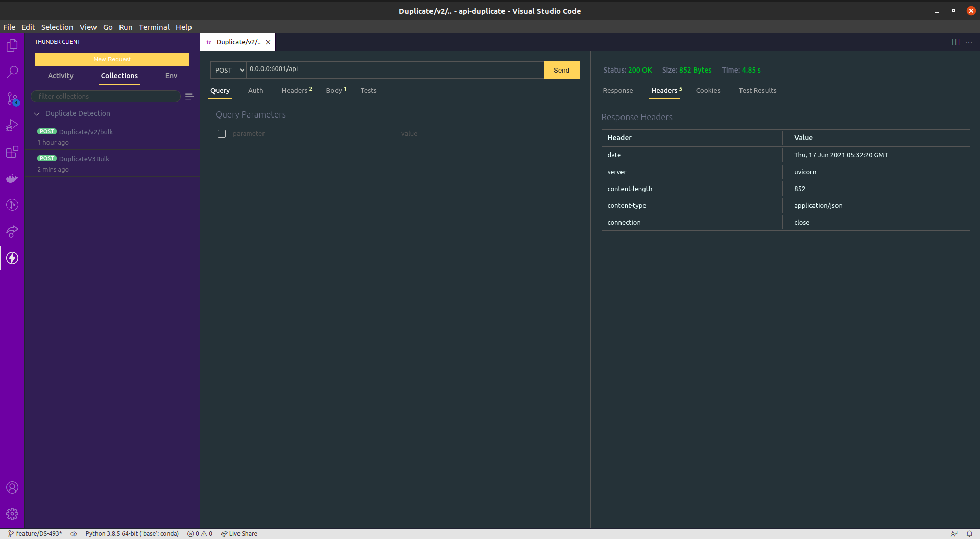Open the Explorer view in activity bar

pos(12,45)
